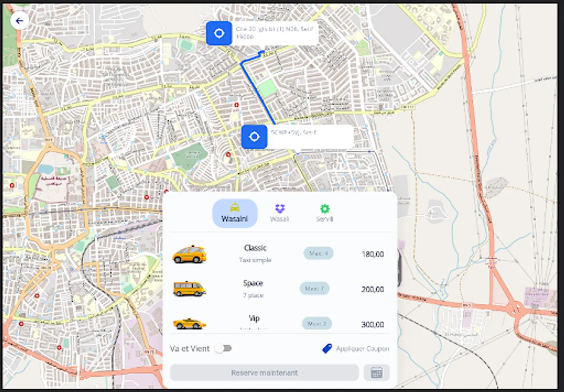Open the Servili services tab

325,213
